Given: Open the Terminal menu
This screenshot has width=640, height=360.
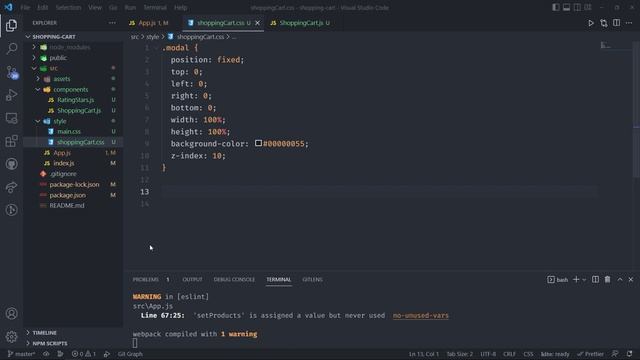Looking at the screenshot, I should click(x=155, y=7).
